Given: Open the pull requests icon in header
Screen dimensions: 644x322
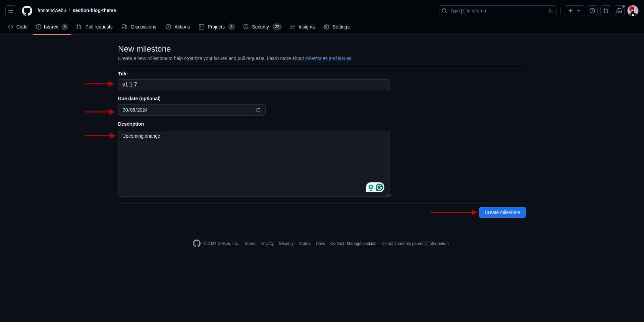Looking at the screenshot, I should coord(606,11).
